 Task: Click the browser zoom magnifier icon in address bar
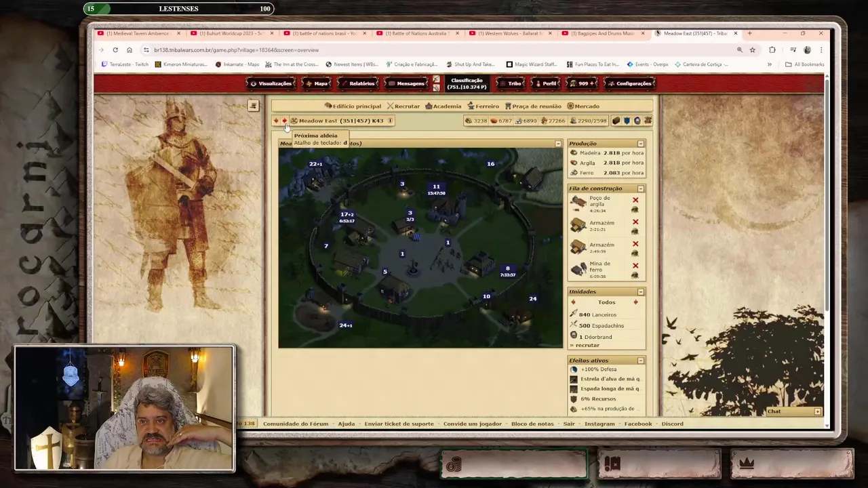740,49
